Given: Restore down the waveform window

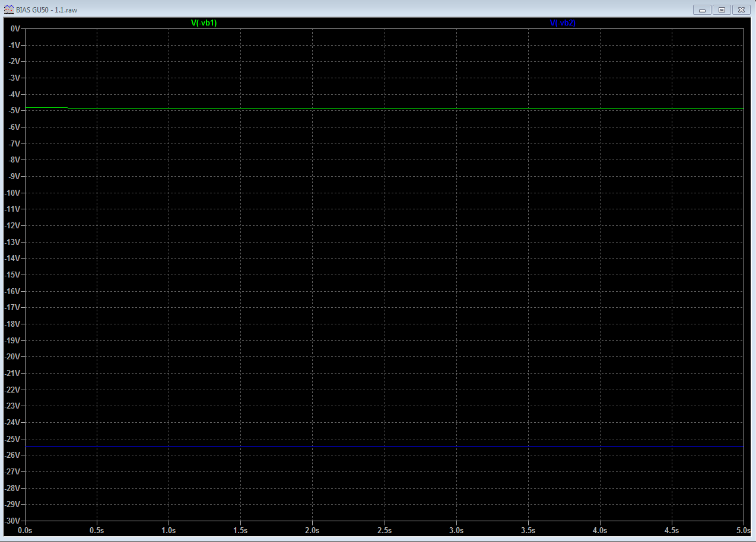Looking at the screenshot, I should (722, 9).
